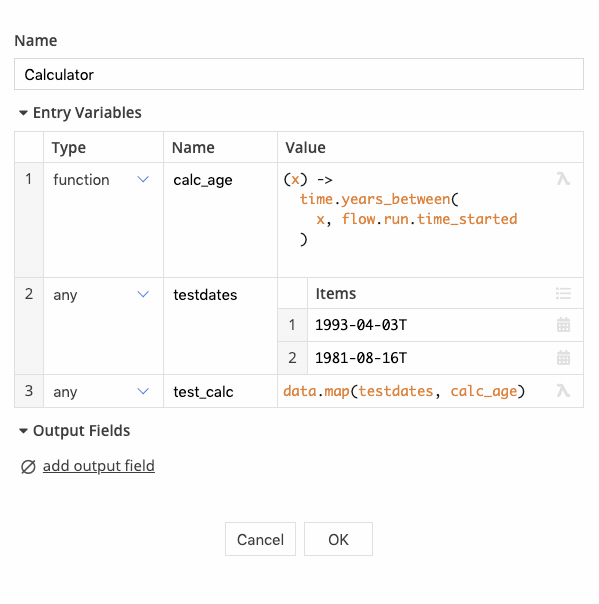The height and width of the screenshot is (604, 599).
Task: Click the Name input containing Calculator
Action: pyautogui.click(x=299, y=74)
